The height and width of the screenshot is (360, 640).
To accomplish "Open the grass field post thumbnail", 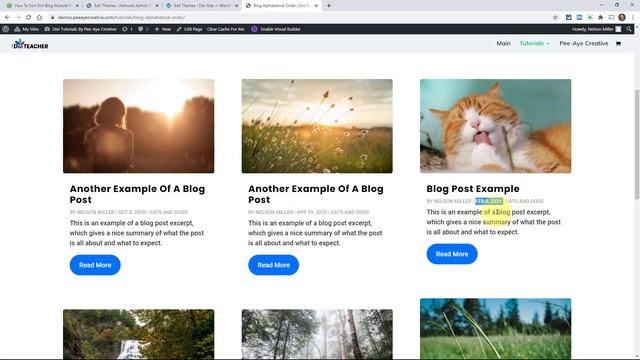I will (x=317, y=126).
